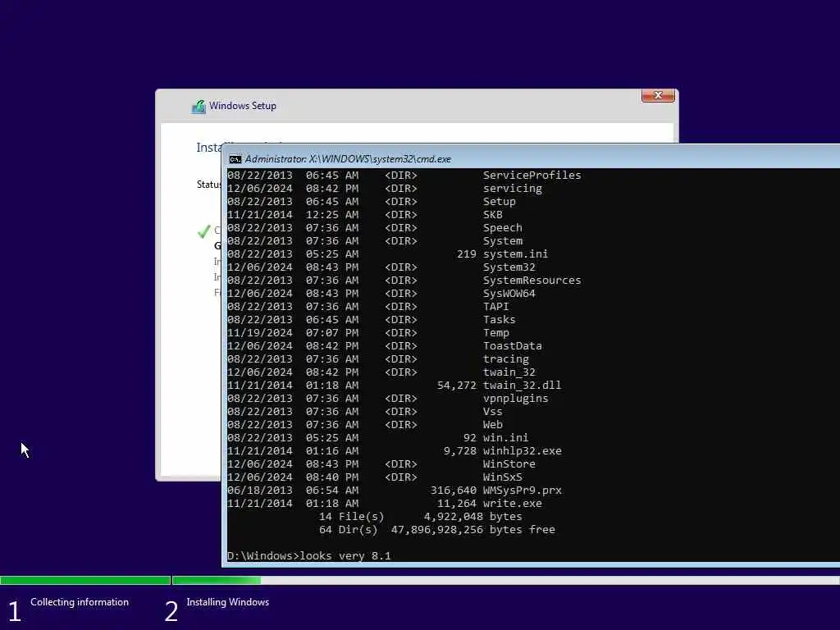Click the write.exe file name
Viewport: 840px width, 630px height.
click(512, 504)
